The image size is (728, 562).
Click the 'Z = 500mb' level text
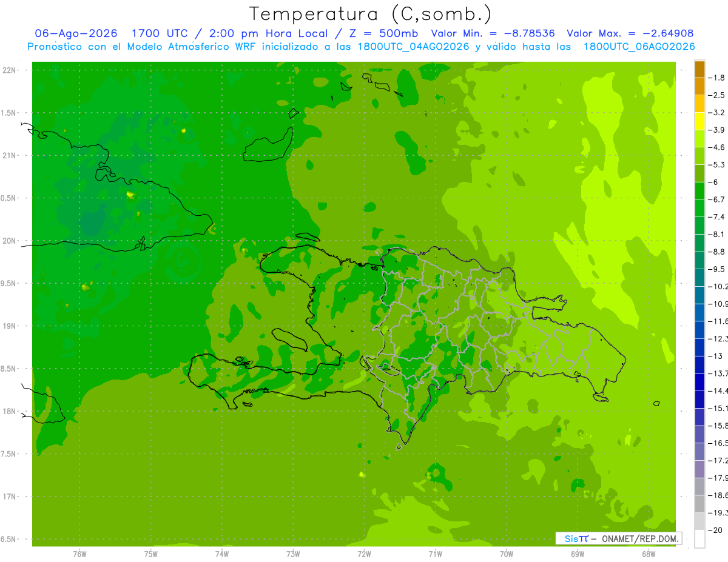(382, 33)
